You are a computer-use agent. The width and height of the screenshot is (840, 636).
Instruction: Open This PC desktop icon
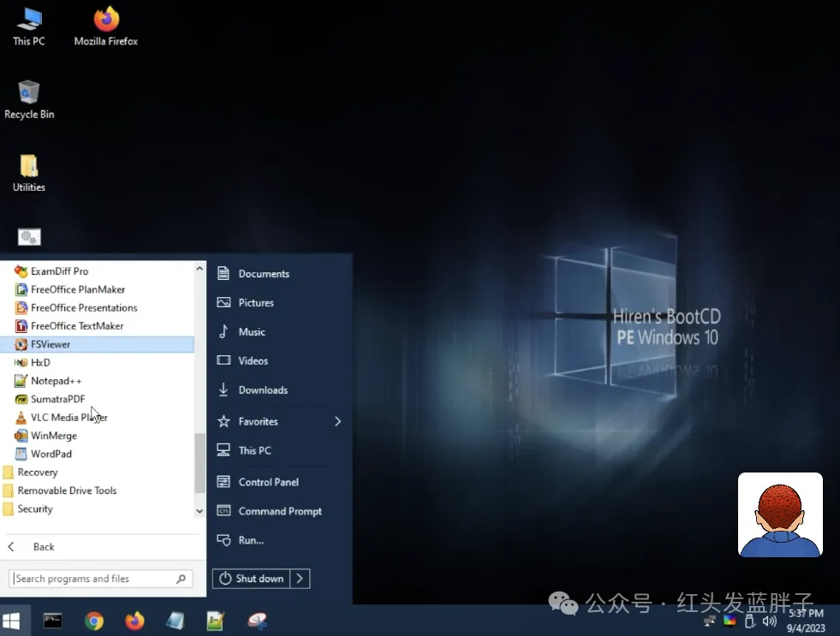[x=29, y=27]
